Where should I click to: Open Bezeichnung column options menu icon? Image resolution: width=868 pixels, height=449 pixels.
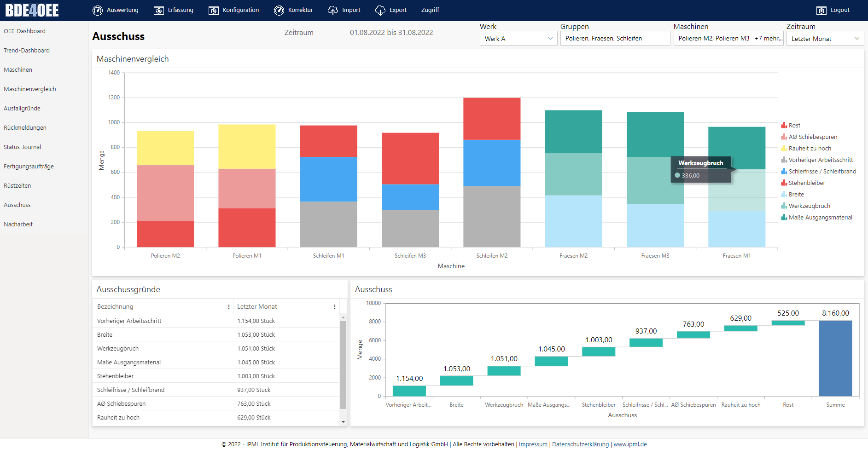(229, 307)
